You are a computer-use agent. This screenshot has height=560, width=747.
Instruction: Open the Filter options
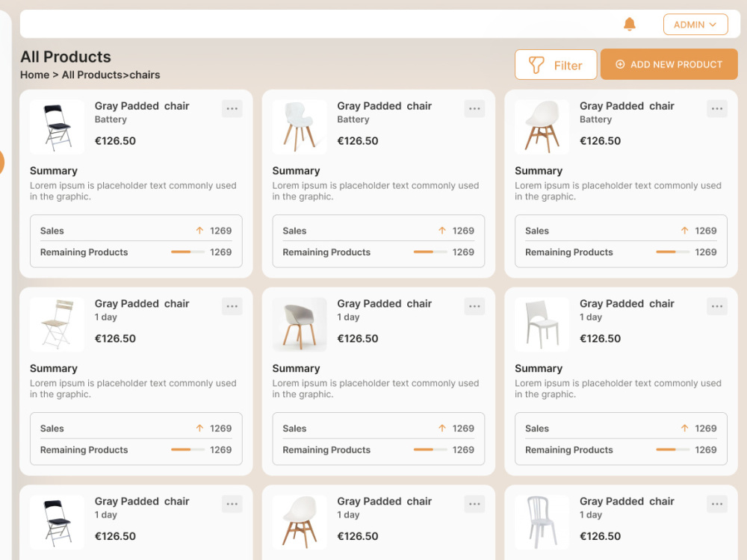(x=556, y=65)
